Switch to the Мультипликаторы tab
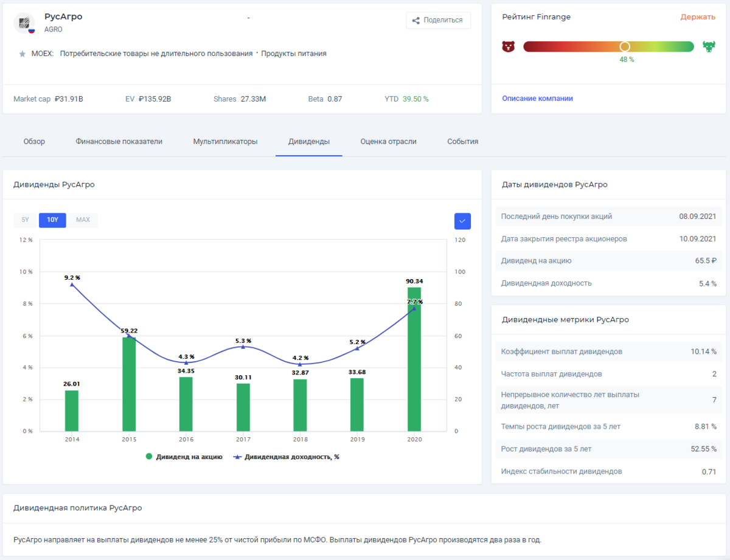730x560 pixels. tap(225, 142)
